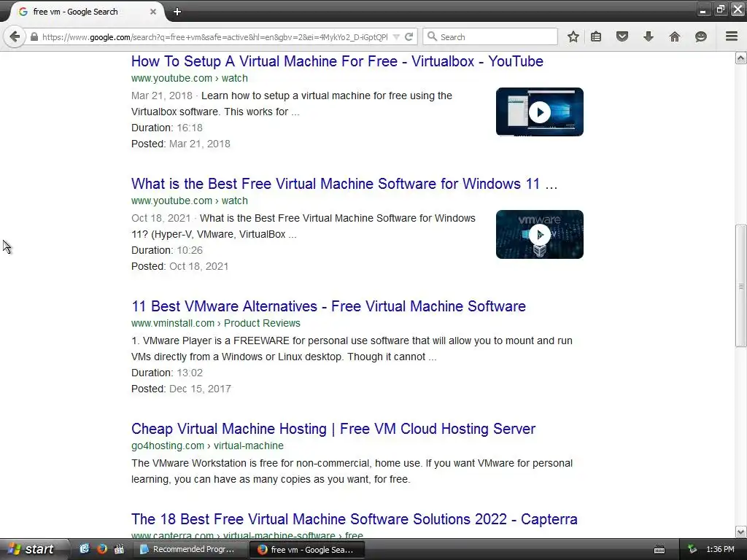Screen dimensions: 747x560
Task: Click the scrollbar up arrow
Action: click(741, 58)
